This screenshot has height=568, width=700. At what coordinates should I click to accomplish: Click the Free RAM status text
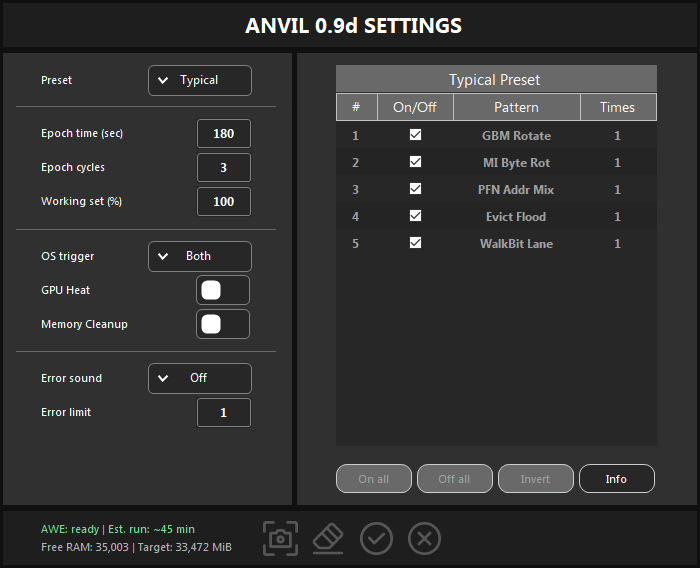136,547
